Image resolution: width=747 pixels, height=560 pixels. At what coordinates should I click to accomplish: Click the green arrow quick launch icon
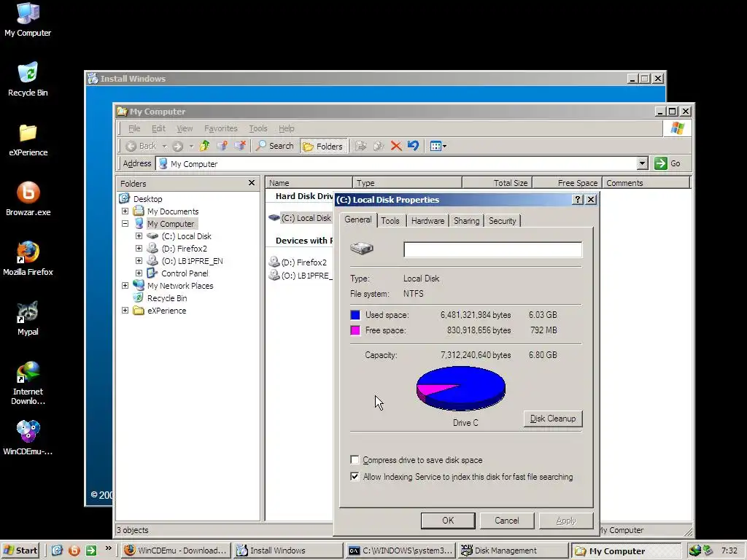coord(91,551)
